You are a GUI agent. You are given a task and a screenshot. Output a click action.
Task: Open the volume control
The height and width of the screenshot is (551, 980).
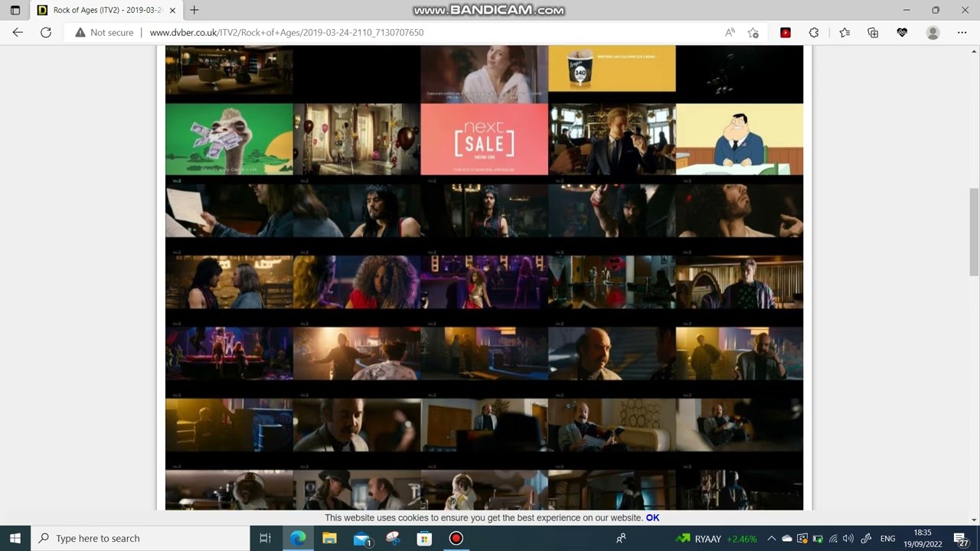point(848,539)
